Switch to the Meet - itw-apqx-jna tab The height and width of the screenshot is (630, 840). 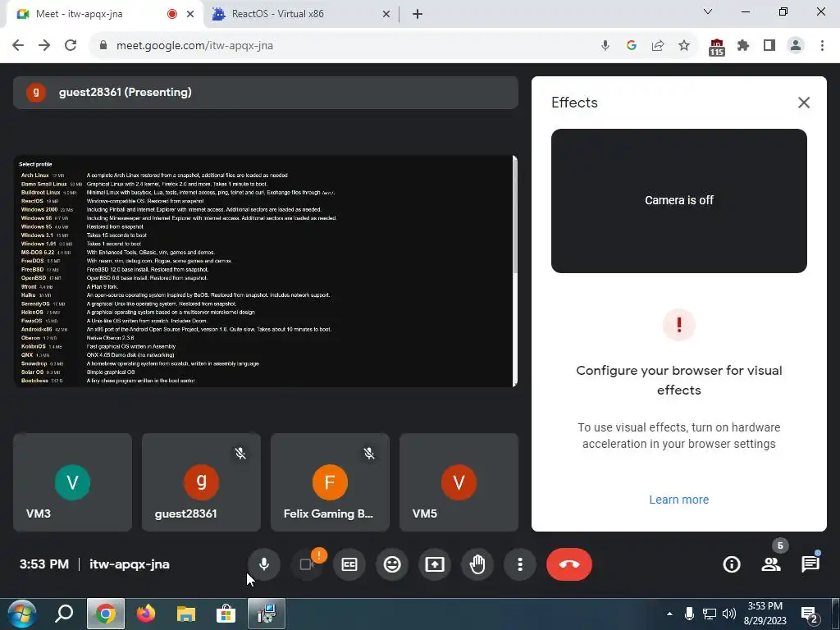click(x=104, y=14)
